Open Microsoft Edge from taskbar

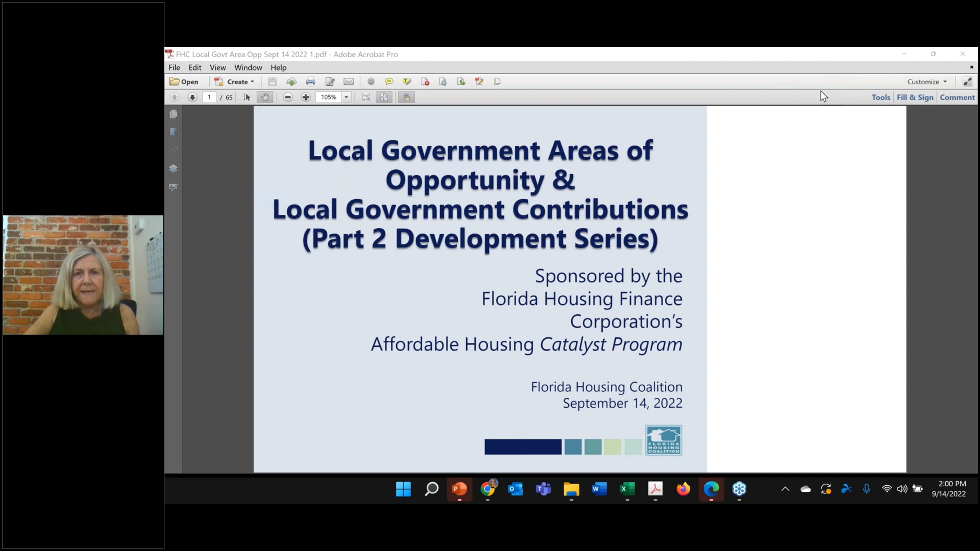point(711,489)
